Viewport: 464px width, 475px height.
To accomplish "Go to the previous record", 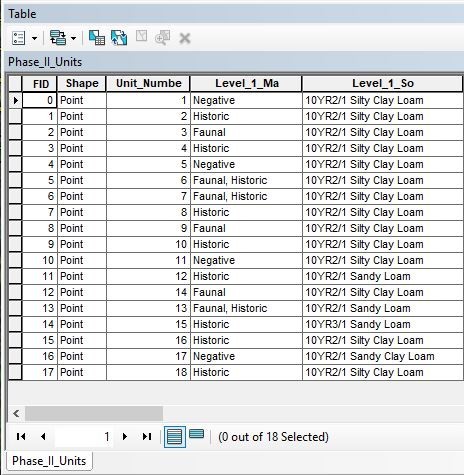I will click(43, 436).
